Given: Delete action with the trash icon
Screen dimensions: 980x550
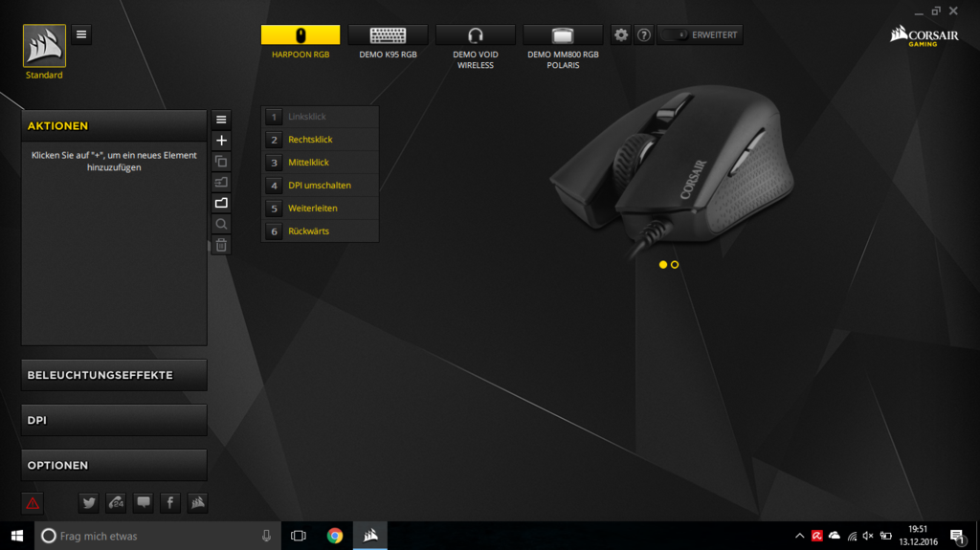Looking at the screenshot, I should point(221,245).
